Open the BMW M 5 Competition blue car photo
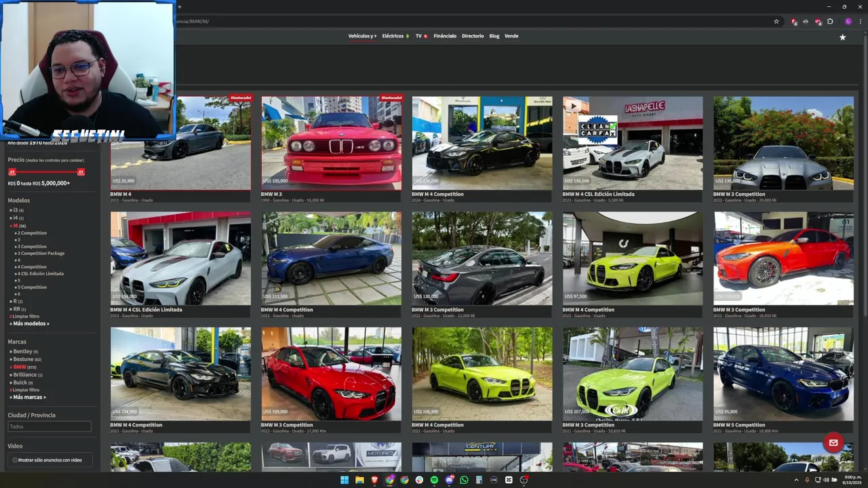Image resolution: width=868 pixels, height=488 pixels. pos(783,374)
